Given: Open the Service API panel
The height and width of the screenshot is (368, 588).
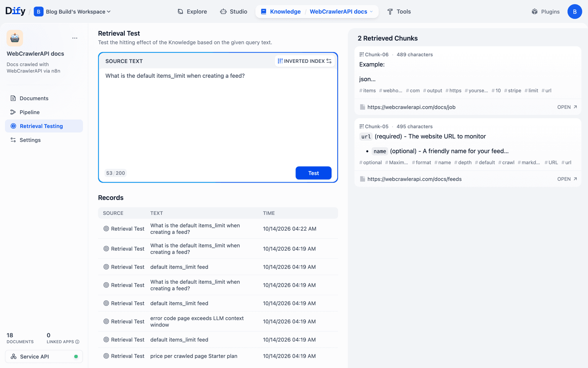Looking at the screenshot, I should point(44,356).
